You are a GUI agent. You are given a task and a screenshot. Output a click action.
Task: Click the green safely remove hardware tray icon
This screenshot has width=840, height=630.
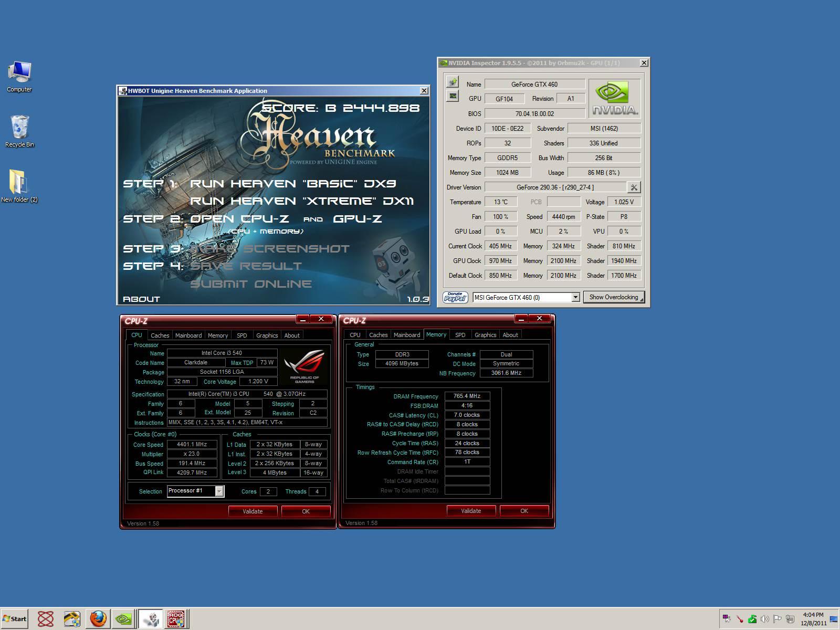[x=752, y=619]
